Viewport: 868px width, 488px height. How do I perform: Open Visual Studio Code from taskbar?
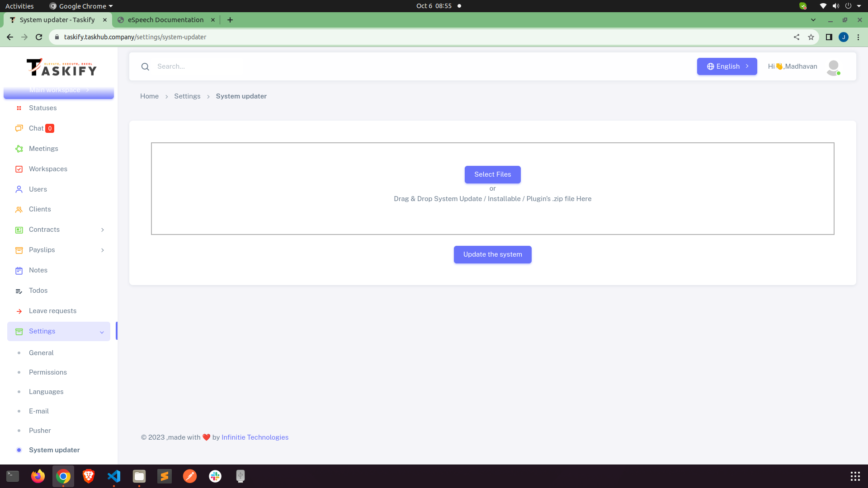[114, 476]
